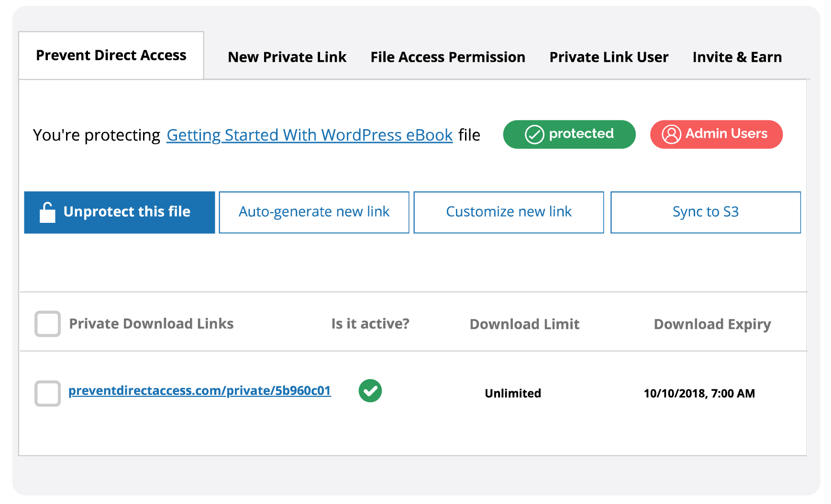Viewport: 831px width, 504px height.
Task: Click the checkmark inside the protected badge
Action: point(534,134)
